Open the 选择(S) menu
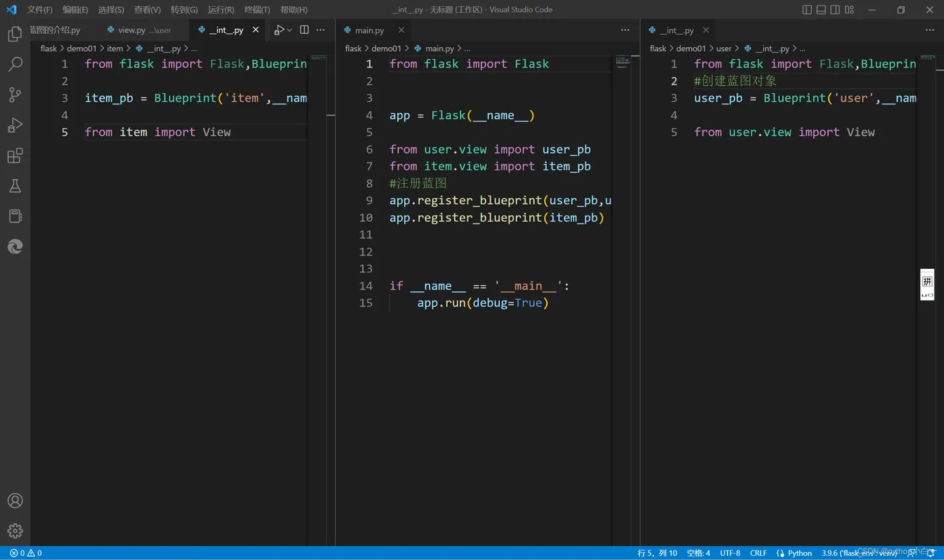 pos(111,9)
